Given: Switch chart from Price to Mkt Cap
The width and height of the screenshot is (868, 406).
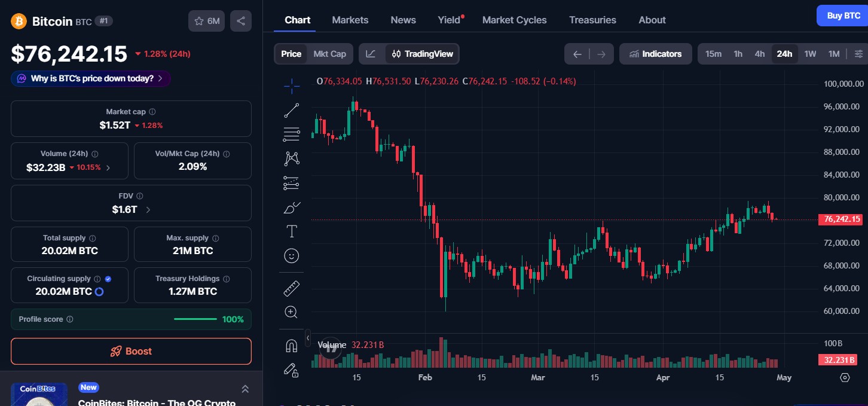Looking at the screenshot, I should coord(329,53).
